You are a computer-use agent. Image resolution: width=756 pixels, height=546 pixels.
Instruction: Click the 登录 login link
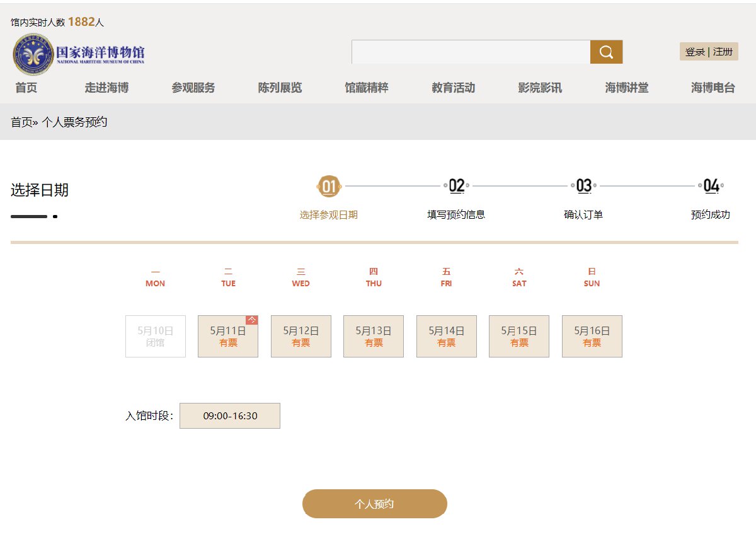pos(695,52)
